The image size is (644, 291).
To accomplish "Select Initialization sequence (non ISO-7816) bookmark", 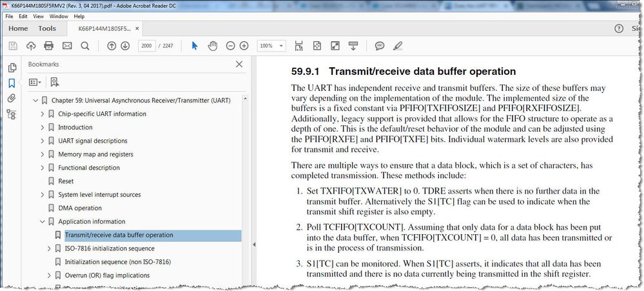I will (x=118, y=262).
